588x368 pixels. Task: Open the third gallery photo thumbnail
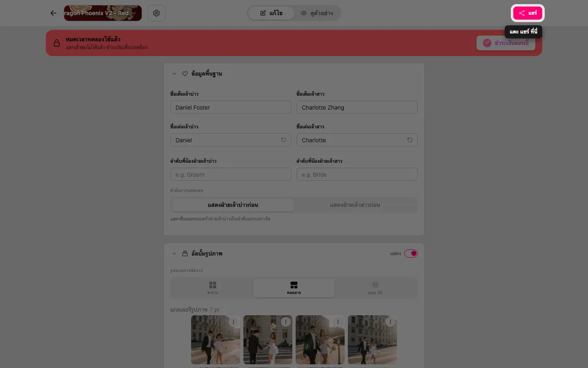pos(320,340)
